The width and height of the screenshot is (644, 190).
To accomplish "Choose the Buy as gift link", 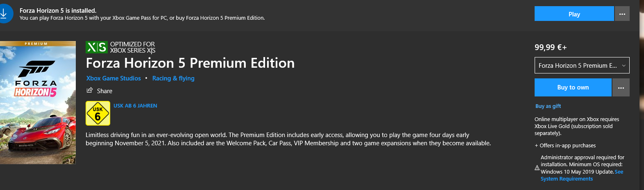I will [548, 106].
